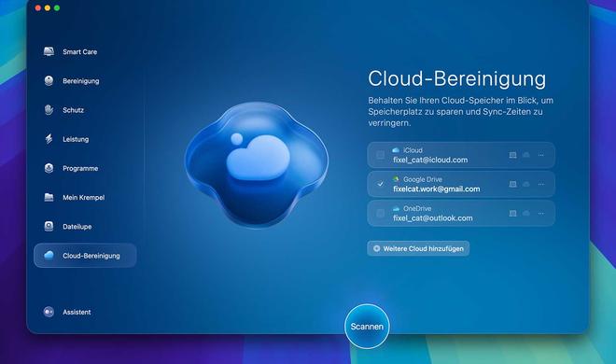Click the laptop icon in the Google Drive row
616x364 pixels.
[x=512, y=184]
